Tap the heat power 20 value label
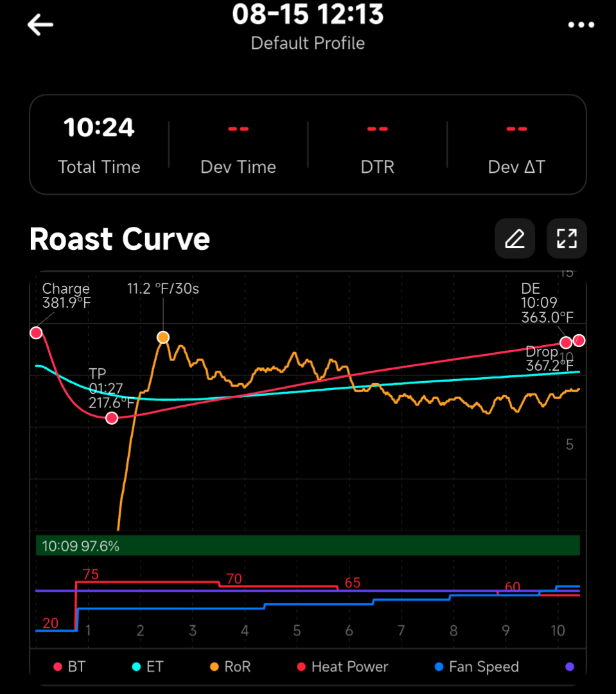This screenshot has width=616, height=694. [x=51, y=623]
